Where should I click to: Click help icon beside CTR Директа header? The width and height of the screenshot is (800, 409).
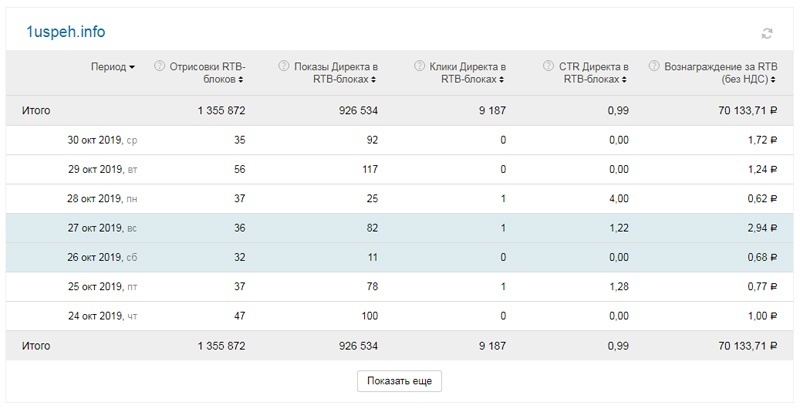click(x=549, y=66)
